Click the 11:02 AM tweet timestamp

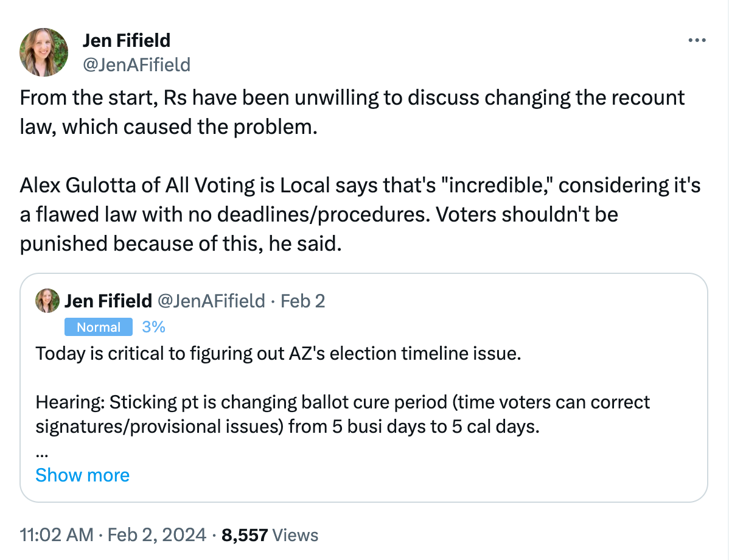[56, 535]
